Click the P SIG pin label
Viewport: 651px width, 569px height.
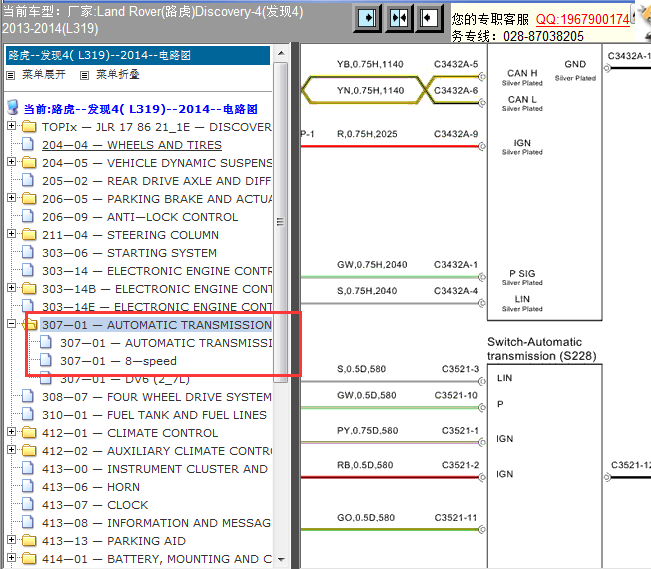point(522,273)
